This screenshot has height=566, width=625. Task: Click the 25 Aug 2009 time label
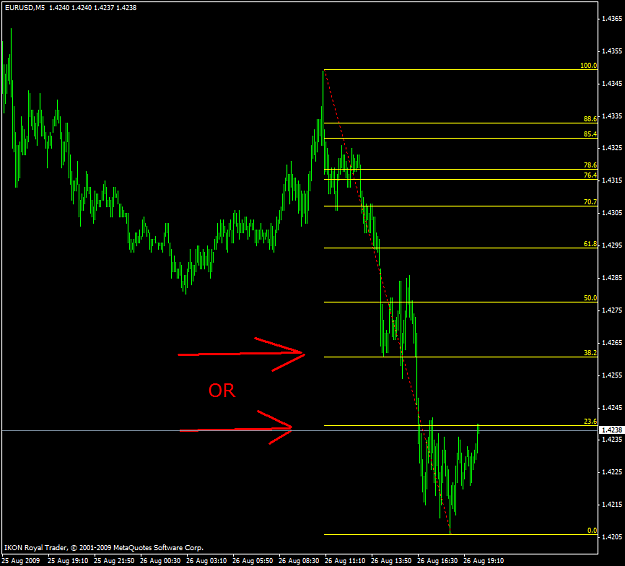pos(21,561)
